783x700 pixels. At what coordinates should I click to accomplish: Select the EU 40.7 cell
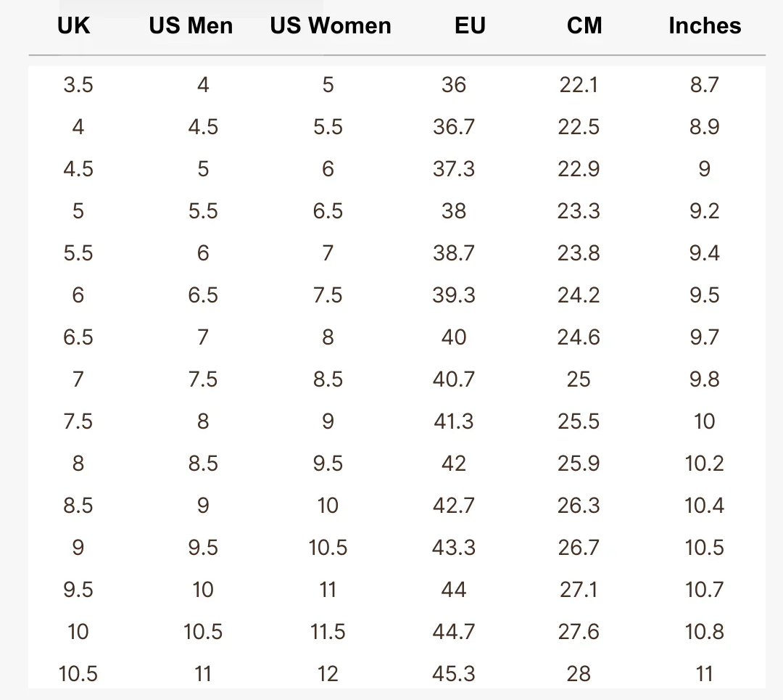click(x=454, y=379)
